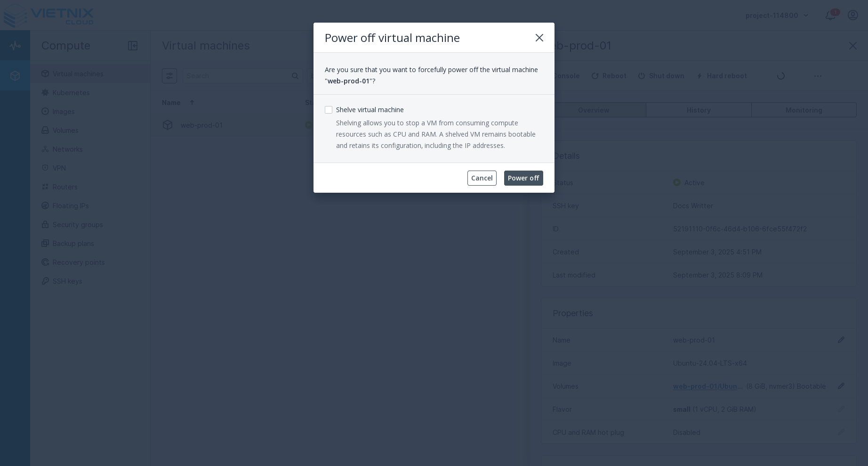
Task: Check the Shelve virtual machine checkbox
Action: 329,110
